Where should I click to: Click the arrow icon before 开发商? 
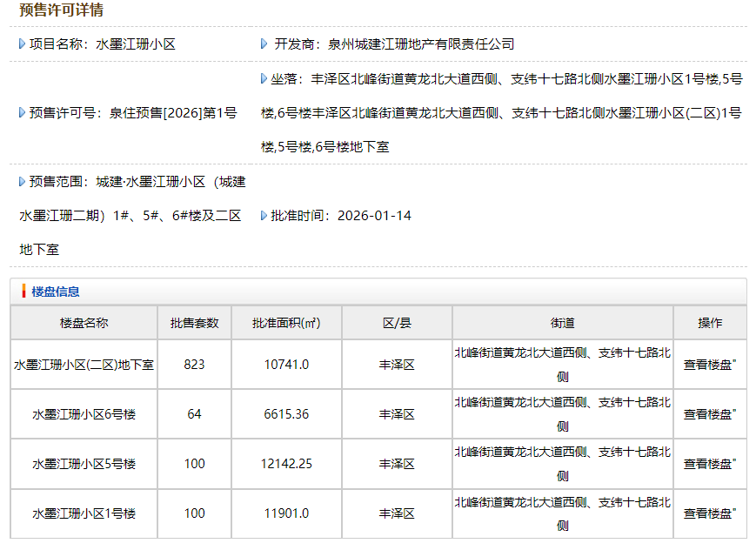[264, 44]
